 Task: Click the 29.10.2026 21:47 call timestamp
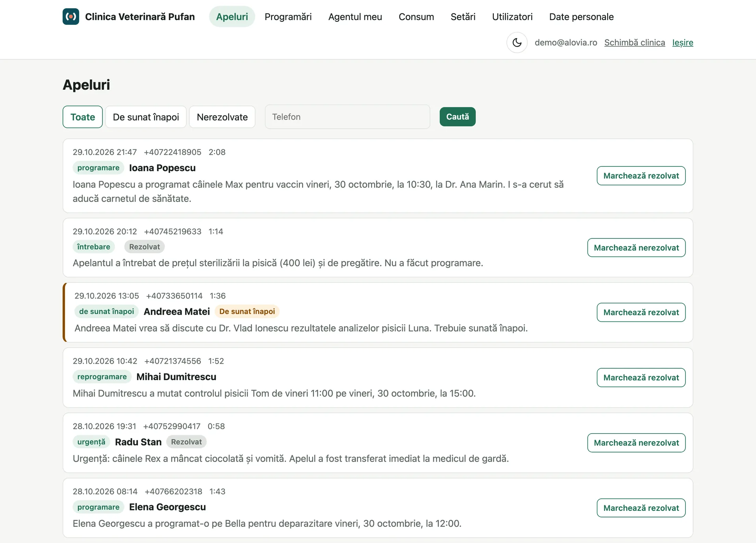point(105,152)
